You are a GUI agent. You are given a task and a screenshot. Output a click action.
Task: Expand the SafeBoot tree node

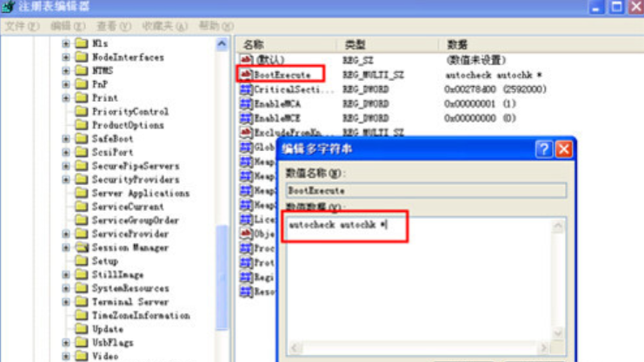66,139
